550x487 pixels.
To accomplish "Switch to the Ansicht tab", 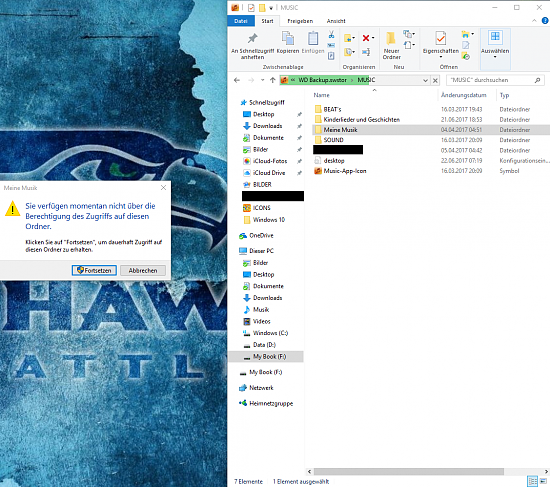I will pos(336,21).
